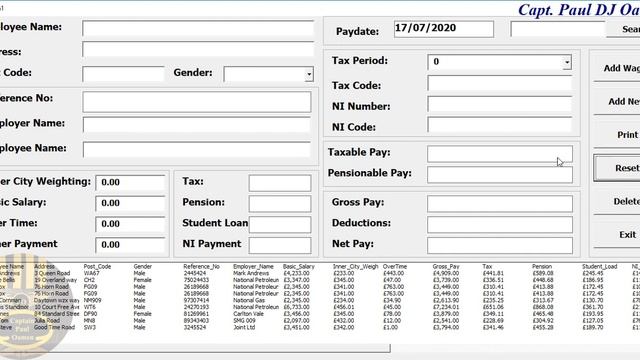Screen dimensions: 640x360
Task: Open the Gender dropdown
Action: pyautogui.click(x=309, y=74)
